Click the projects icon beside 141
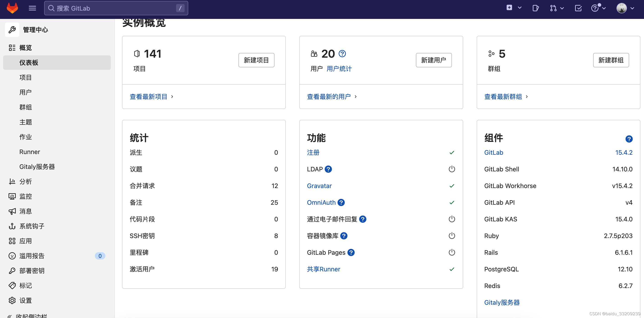 pyautogui.click(x=137, y=54)
